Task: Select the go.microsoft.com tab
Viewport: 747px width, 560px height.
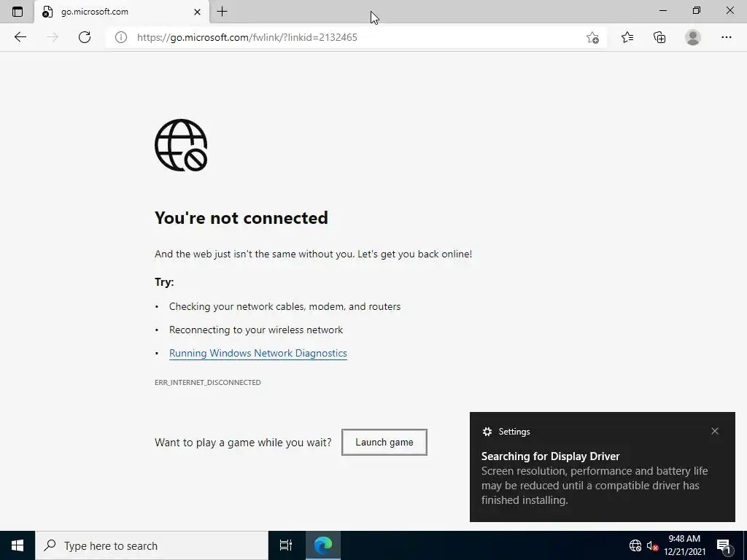Action: pos(122,12)
